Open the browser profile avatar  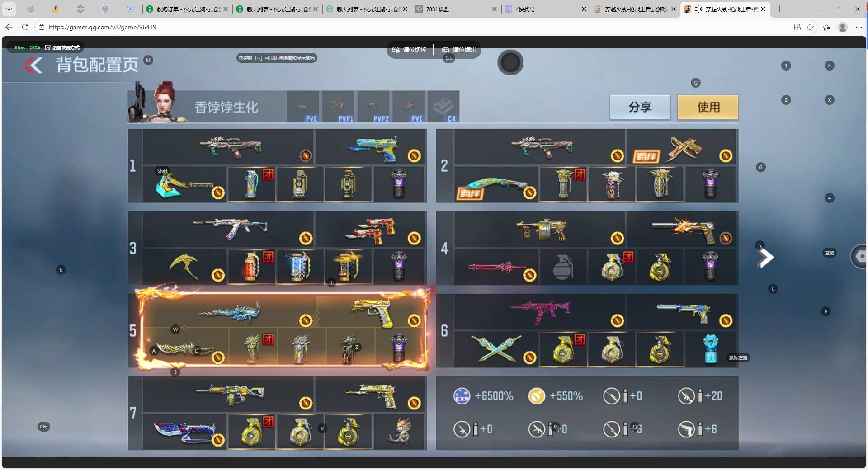point(843,27)
